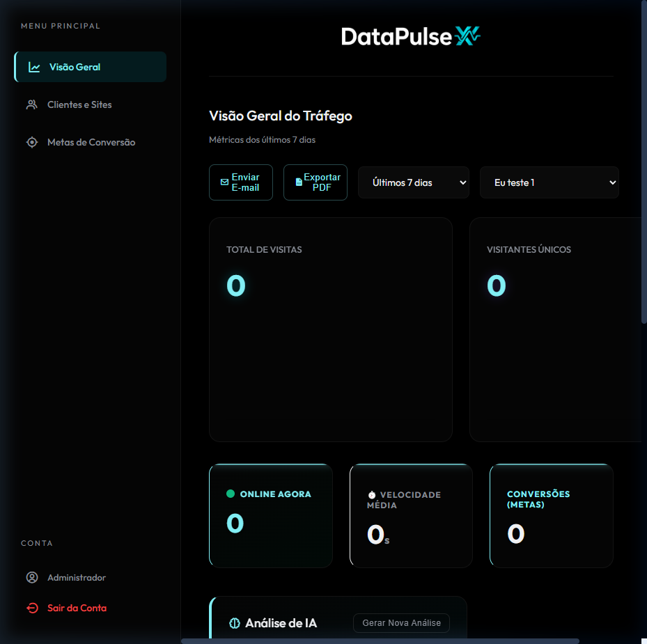Select the Online Agora status card
Screen dimensions: 647x644
coord(270,515)
